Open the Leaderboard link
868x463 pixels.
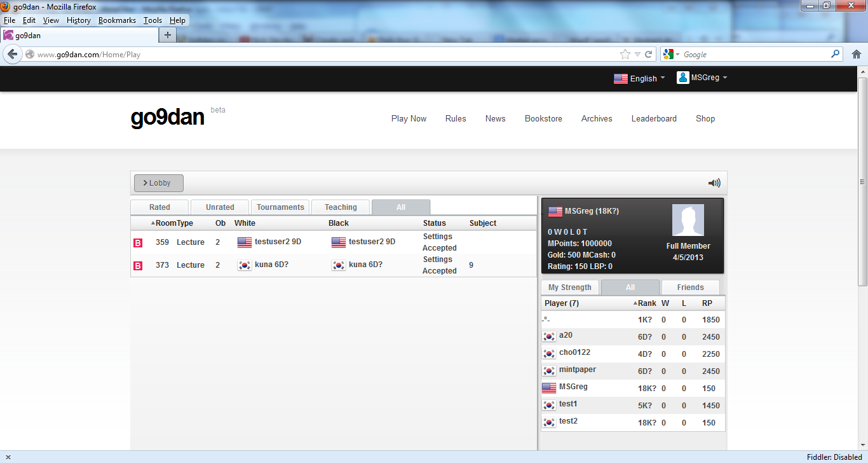coord(654,119)
